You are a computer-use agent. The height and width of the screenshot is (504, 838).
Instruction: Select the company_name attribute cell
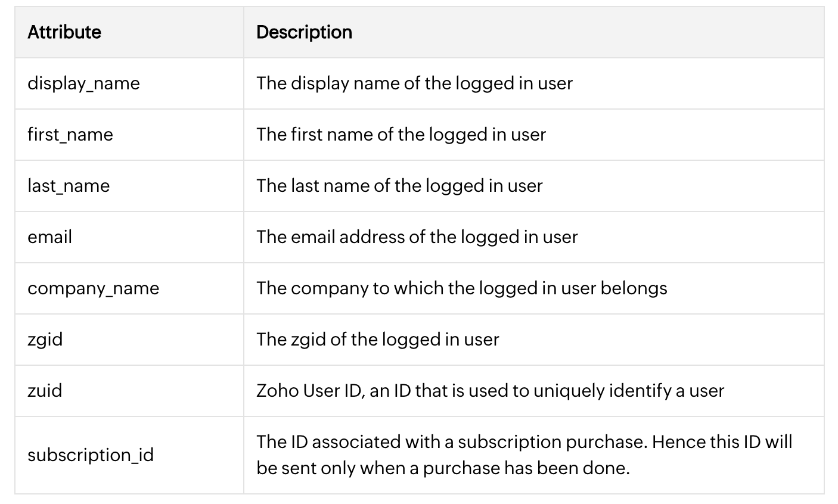tap(93, 288)
